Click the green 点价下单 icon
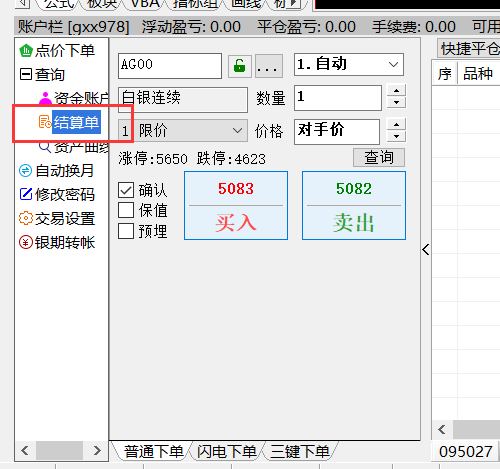 pyautogui.click(x=26, y=51)
